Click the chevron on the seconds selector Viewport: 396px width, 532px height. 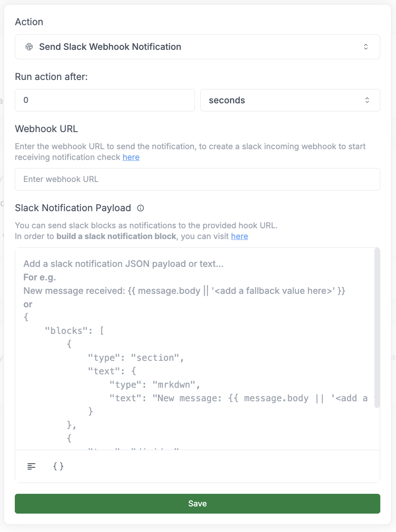(x=367, y=100)
